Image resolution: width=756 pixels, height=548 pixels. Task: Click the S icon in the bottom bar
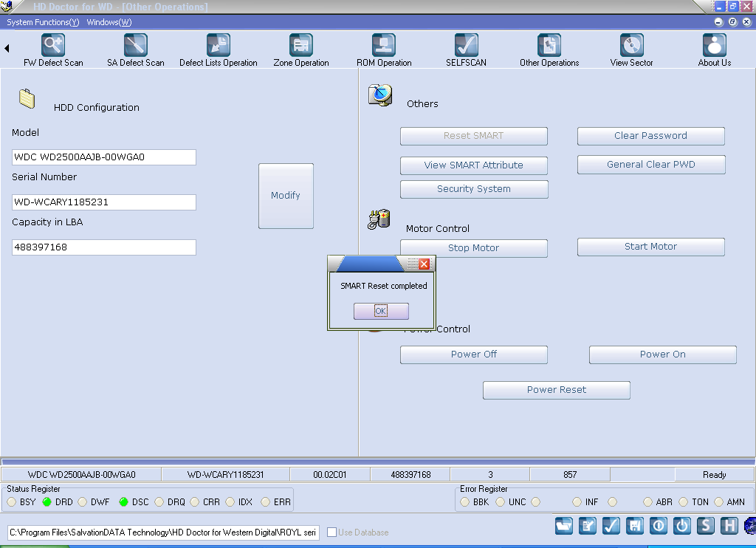[705, 525]
